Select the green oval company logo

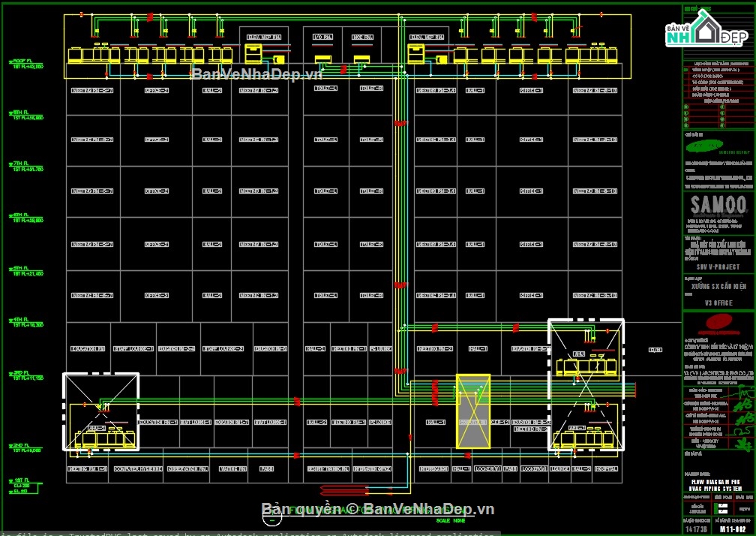pos(704,146)
